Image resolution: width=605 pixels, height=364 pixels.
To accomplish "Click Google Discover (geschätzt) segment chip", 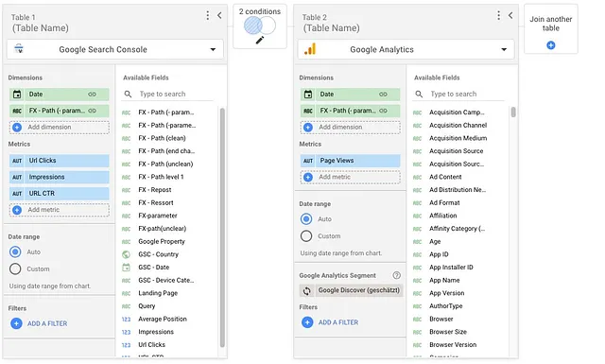I will click(351, 290).
